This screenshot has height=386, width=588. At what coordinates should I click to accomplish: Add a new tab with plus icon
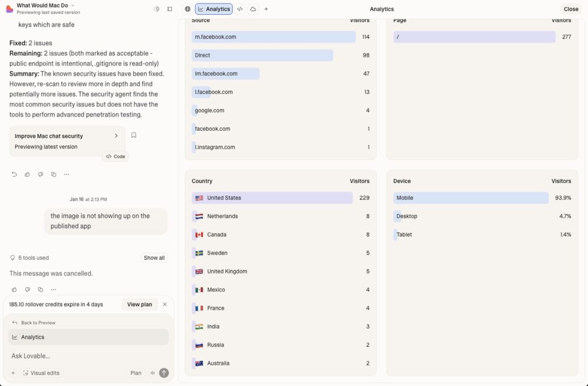[x=266, y=9]
